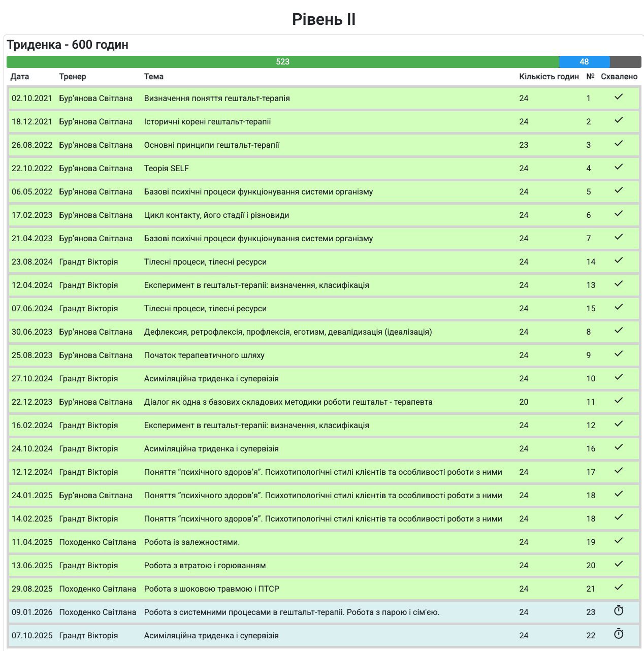Screen dimensions: 644x651
Task: Click the checkmark in the Теорія SELF row
Action: [x=618, y=167]
